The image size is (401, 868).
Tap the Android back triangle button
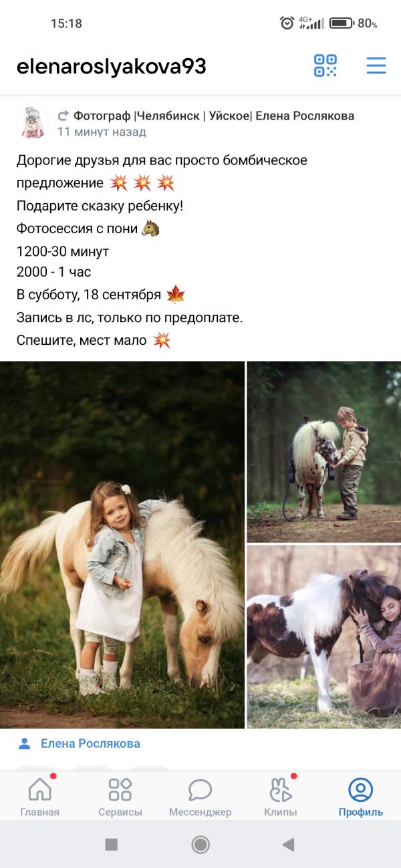coord(288,845)
